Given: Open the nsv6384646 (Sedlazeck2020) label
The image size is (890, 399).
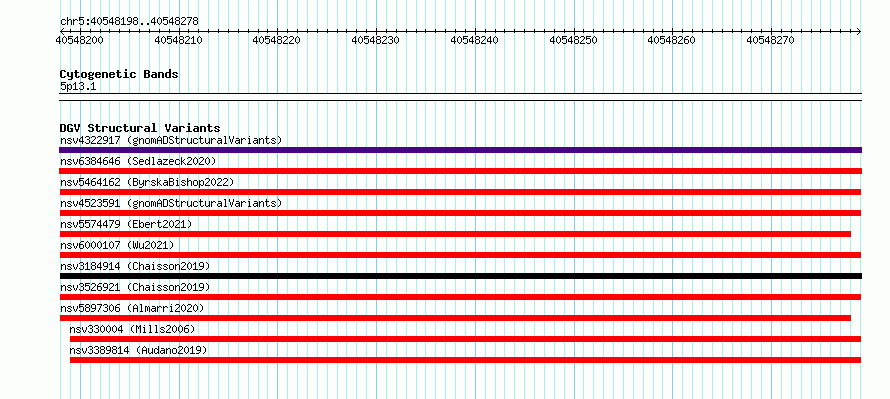Looking at the screenshot, I should [138, 161].
